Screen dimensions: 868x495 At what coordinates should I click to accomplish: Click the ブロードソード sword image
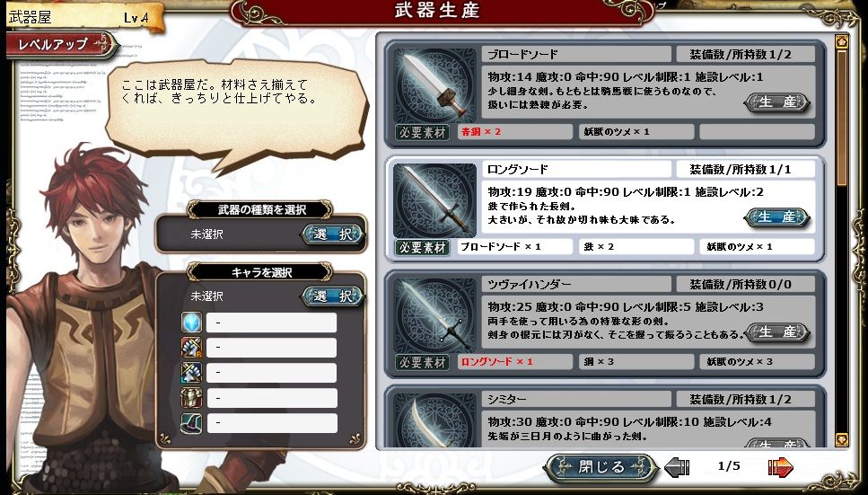tap(435, 86)
